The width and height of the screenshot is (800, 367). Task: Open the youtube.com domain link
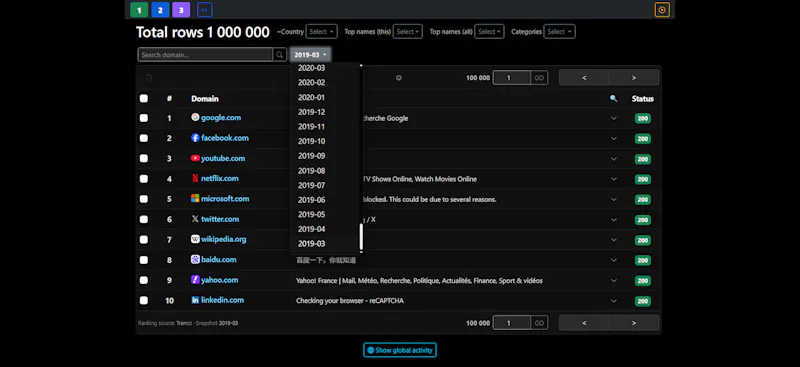coord(223,158)
